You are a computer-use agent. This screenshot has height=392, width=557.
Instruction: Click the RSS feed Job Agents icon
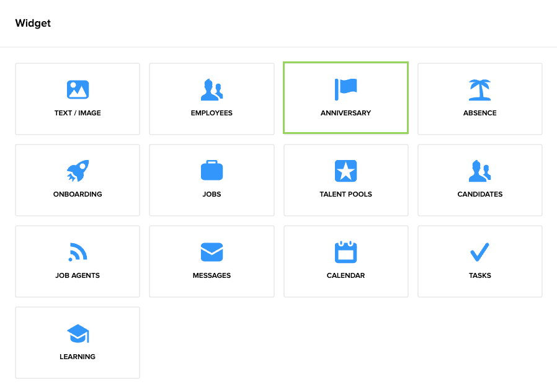(x=78, y=252)
